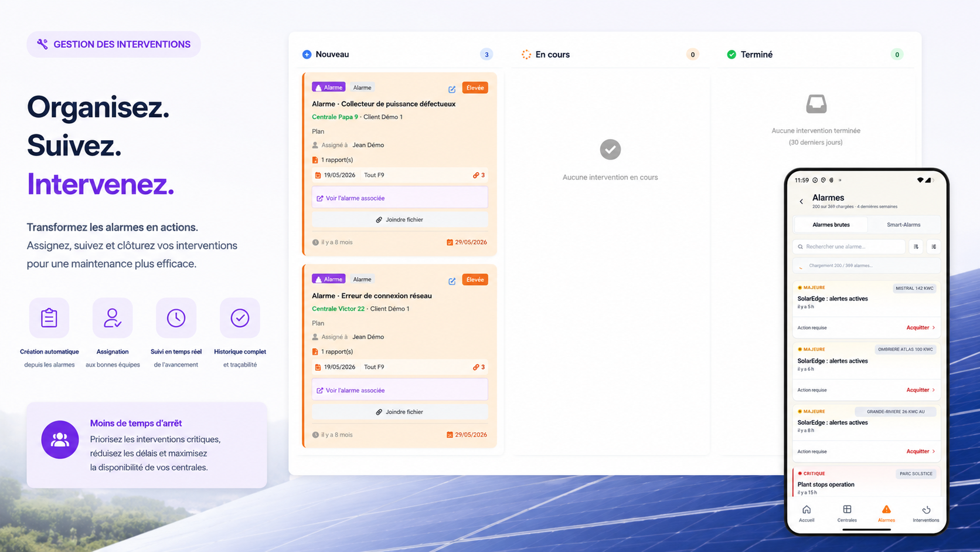This screenshot has width=980, height=552.
Task: Click the Suivi en temps réel clock icon
Action: 176,318
